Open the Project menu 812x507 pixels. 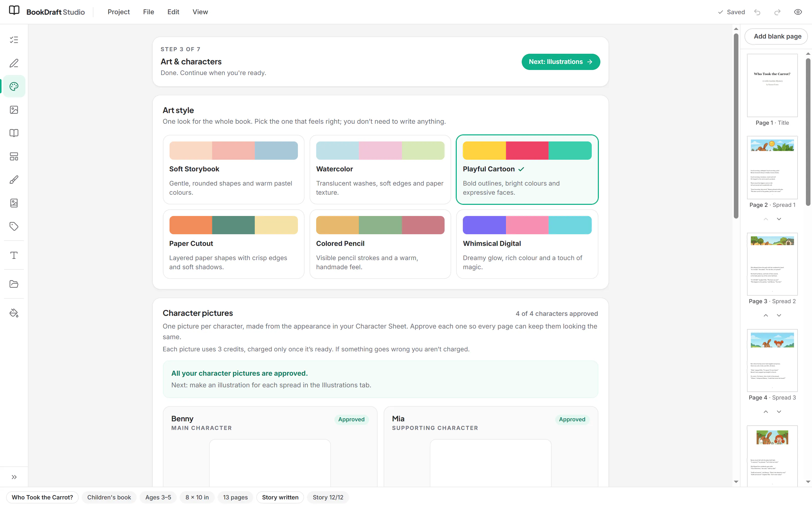[119, 12]
